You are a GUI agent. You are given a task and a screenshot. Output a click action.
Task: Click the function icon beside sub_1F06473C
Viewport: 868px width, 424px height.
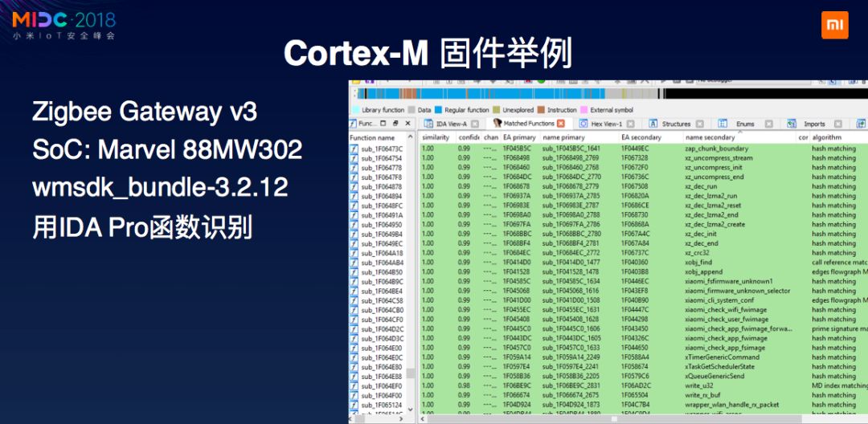[x=354, y=149]
